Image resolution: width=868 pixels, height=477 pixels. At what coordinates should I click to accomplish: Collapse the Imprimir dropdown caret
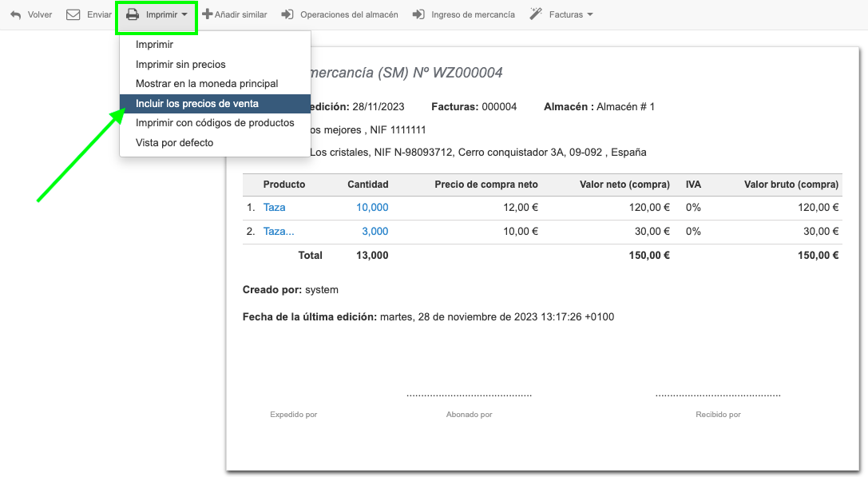click(184, 14)
